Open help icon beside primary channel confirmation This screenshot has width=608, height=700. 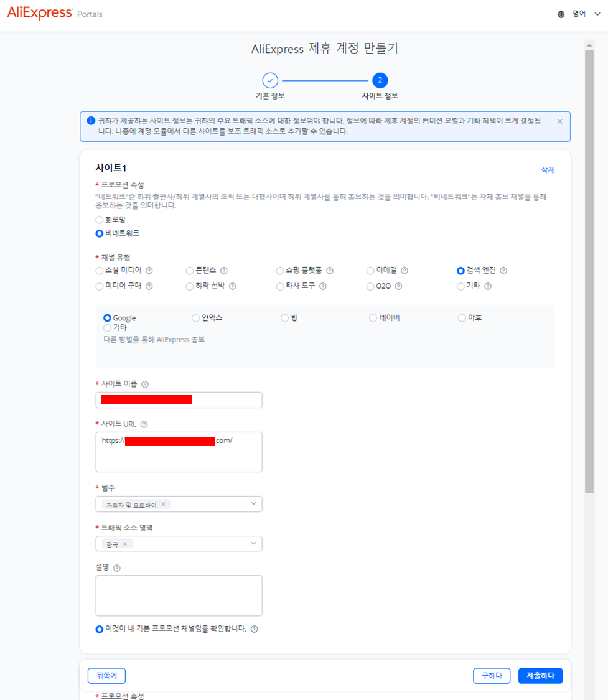[x=254, y=629]
